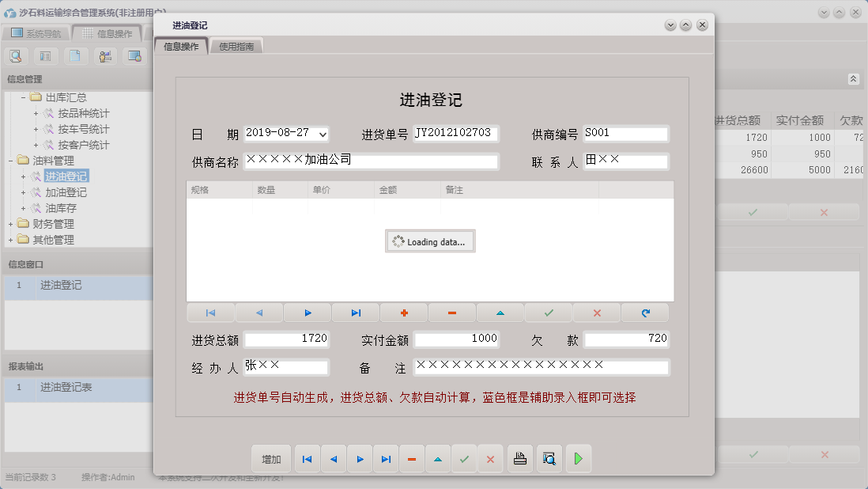
Task: Click the green checkmark to confirm record
Action: click(x=548, y=313)
